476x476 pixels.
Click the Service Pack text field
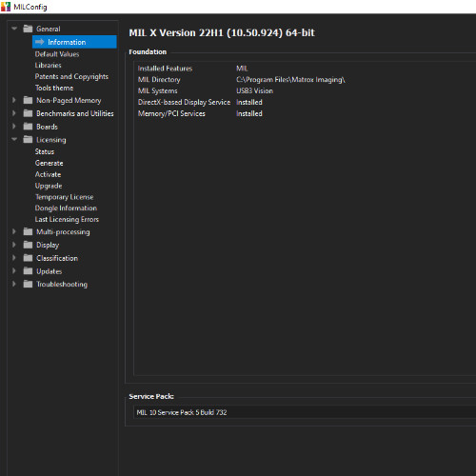point(305,412)
